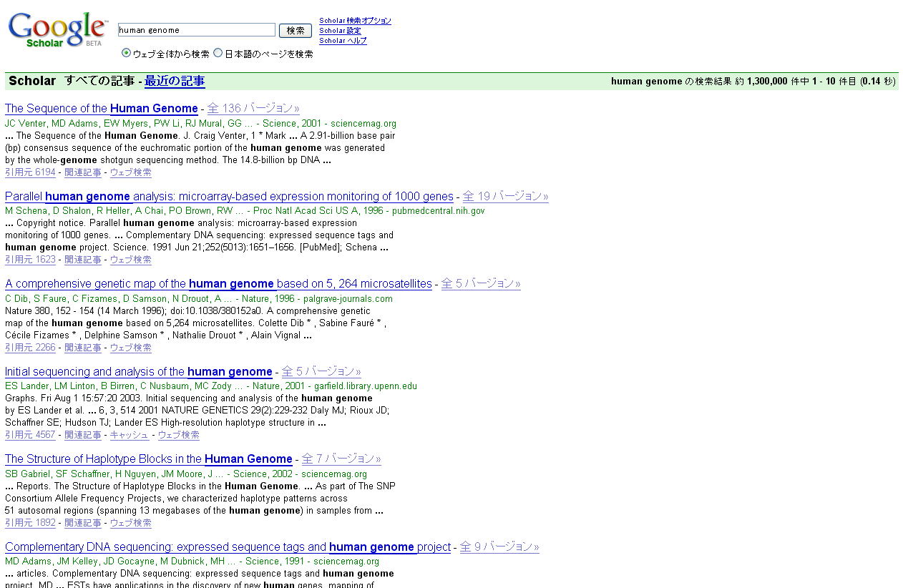Click author line 'JC Venter, MD Adams'
The image size is (903, 588).
(200, 124)
